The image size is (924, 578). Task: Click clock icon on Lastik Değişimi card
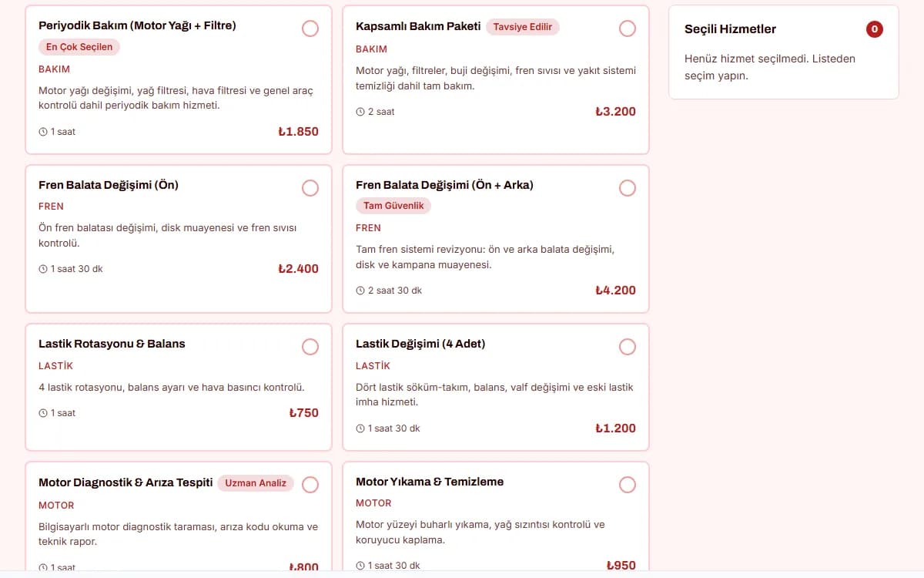[360, 428]
